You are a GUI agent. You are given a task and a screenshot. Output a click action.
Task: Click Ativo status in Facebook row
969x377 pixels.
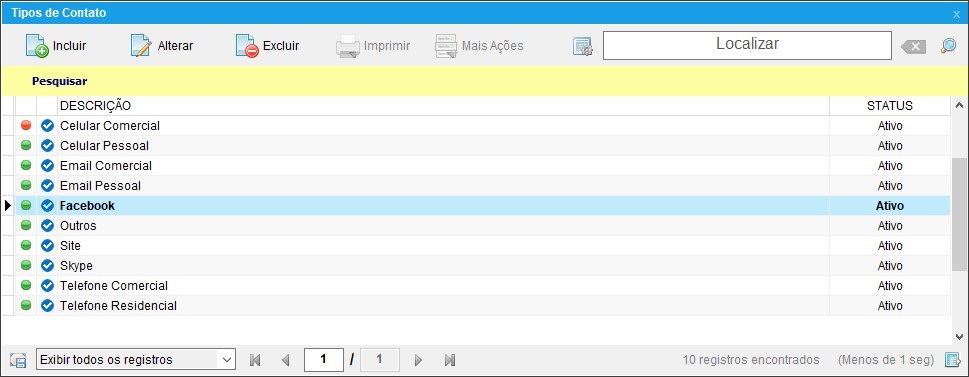(890, 206)
